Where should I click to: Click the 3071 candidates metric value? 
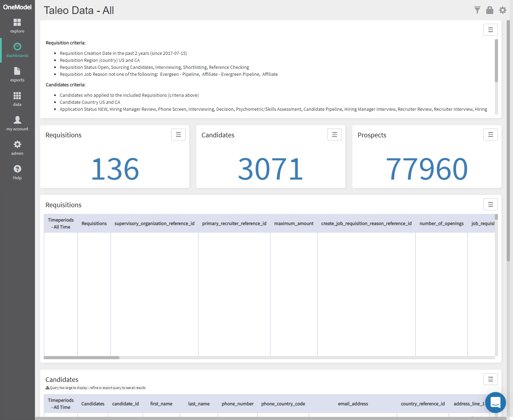[271, 169]
